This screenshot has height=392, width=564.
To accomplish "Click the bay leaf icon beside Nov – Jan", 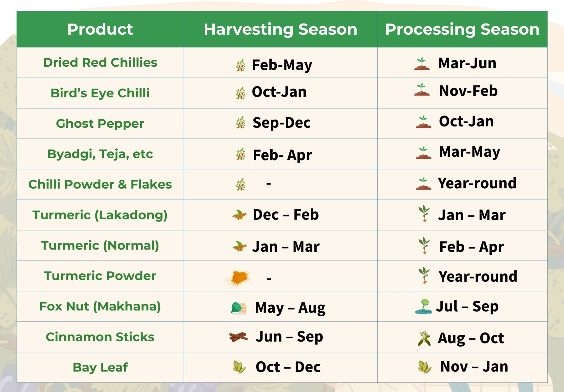I will tap(424, 367).
